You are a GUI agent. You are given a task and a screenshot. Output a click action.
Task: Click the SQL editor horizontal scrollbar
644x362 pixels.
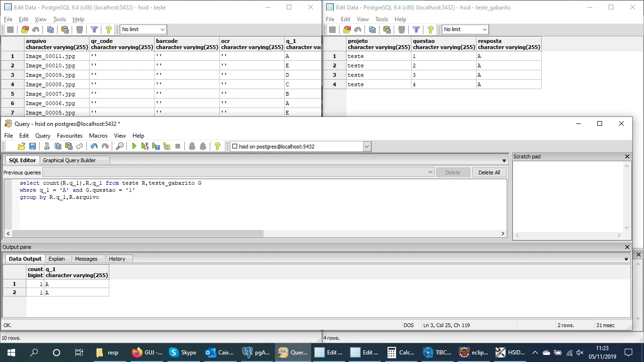coord(138,234)
